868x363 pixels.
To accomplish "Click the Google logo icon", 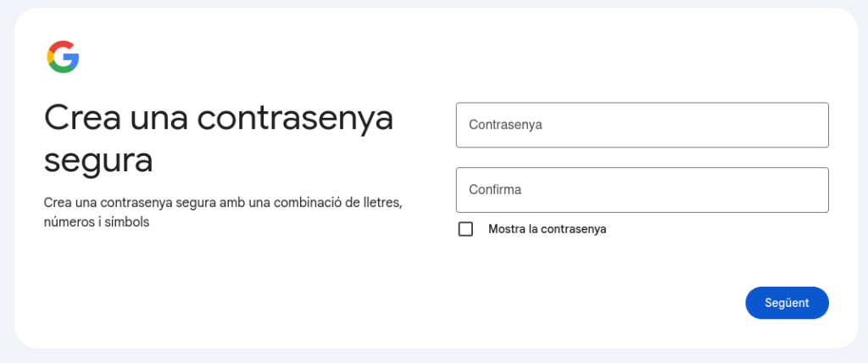I will tap(63, 57).
